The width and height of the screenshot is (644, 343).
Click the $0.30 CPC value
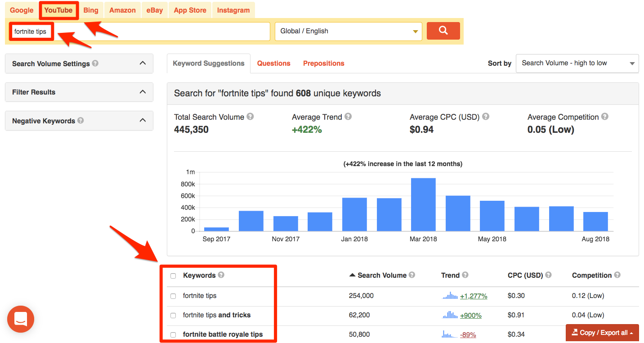516,296
